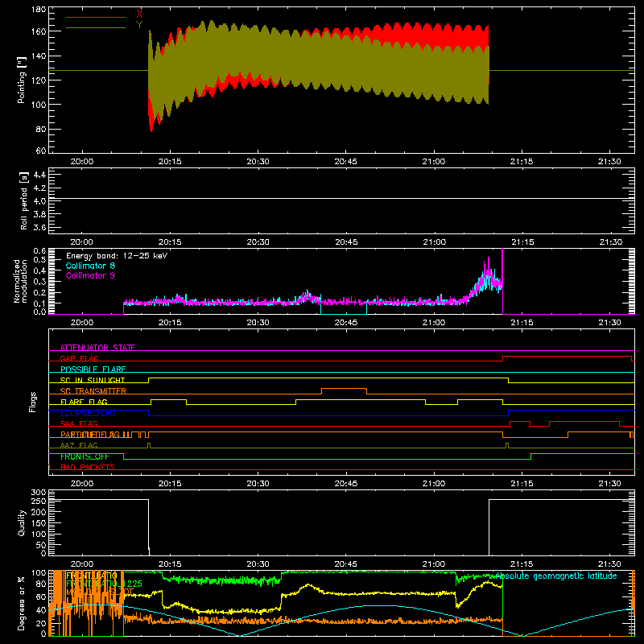Click the 3.8 tick on roll period axis
The width and height of the screenshot is (644, 644).
click(39, 214)
